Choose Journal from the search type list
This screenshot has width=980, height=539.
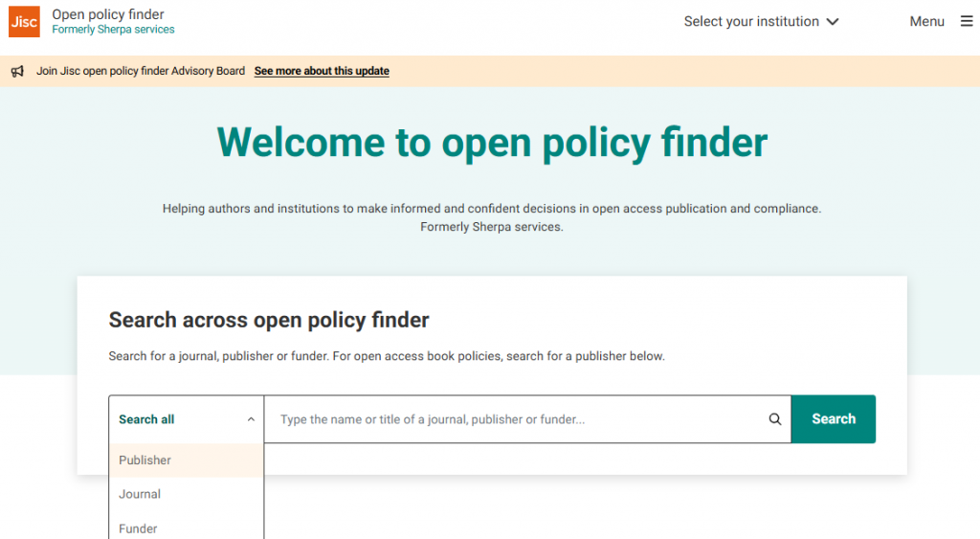[x=187, y=494]
